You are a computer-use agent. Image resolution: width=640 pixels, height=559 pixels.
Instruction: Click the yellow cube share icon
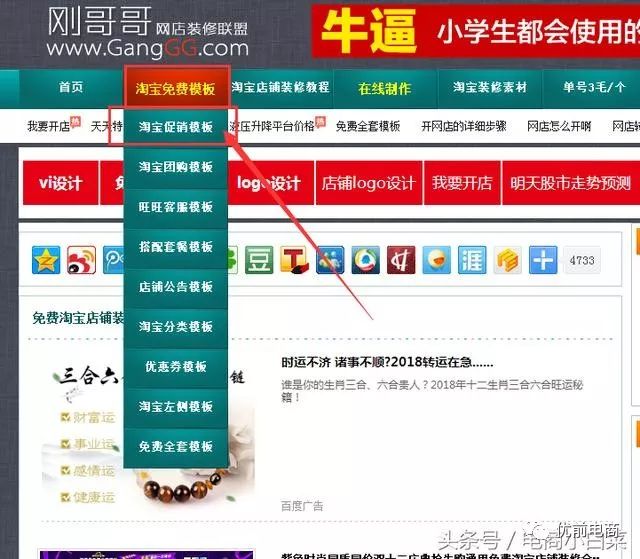[x=507, y=260]
